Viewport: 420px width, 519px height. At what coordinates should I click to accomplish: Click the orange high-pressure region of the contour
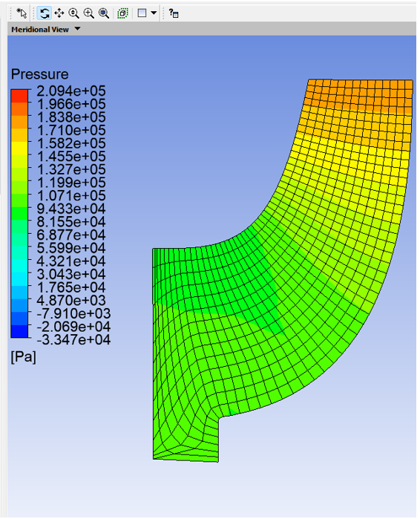tap(361, 94)
